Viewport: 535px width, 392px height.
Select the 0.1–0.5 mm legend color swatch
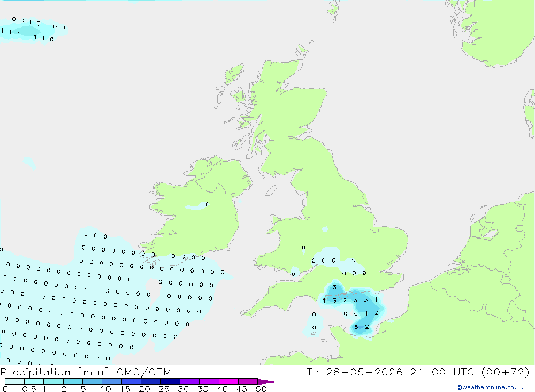pyautogui.click(x=14, y=381)
